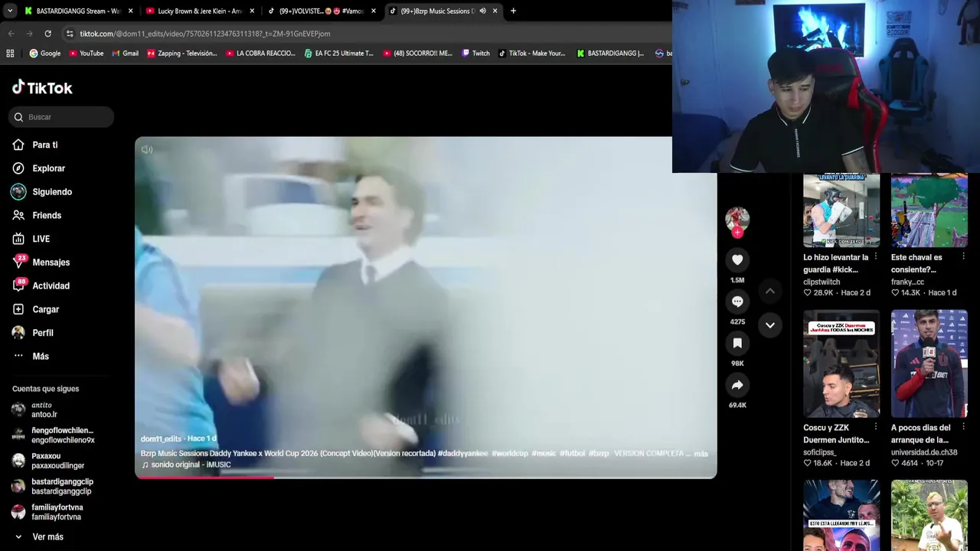
Task: Open options for 'Lo hizo levantar' video
Action: (x=876, y=257)
